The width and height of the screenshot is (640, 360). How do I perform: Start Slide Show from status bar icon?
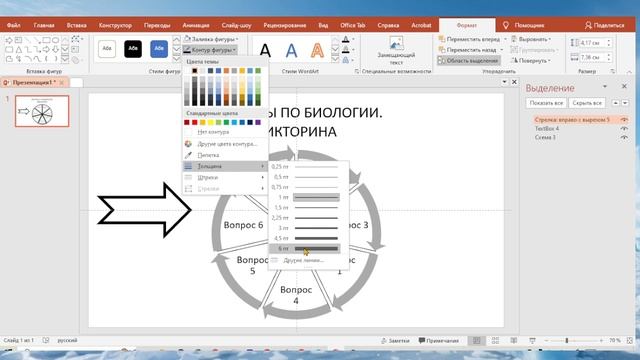[x=532, y=340]
